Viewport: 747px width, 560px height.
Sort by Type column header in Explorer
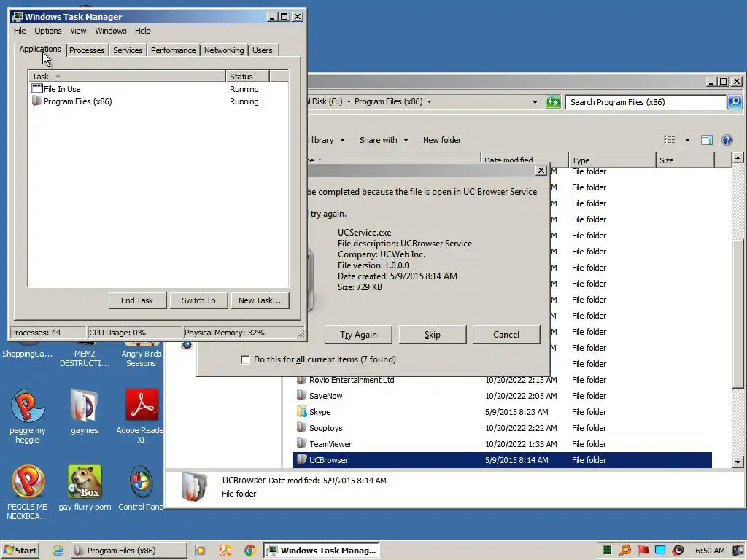[x=612, y=160]
